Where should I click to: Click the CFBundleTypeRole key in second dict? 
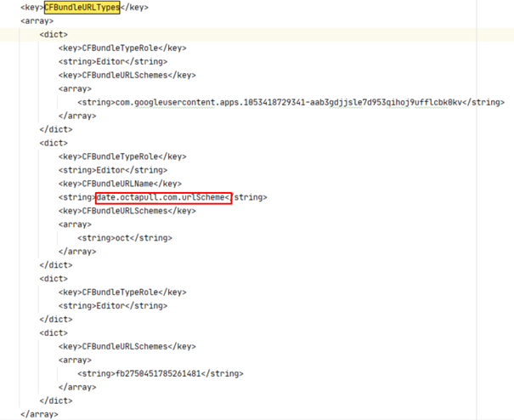coord(121,156)
